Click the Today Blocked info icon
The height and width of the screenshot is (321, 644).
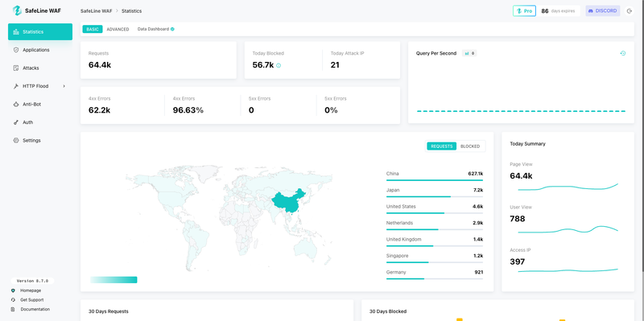tap(279, 65)
